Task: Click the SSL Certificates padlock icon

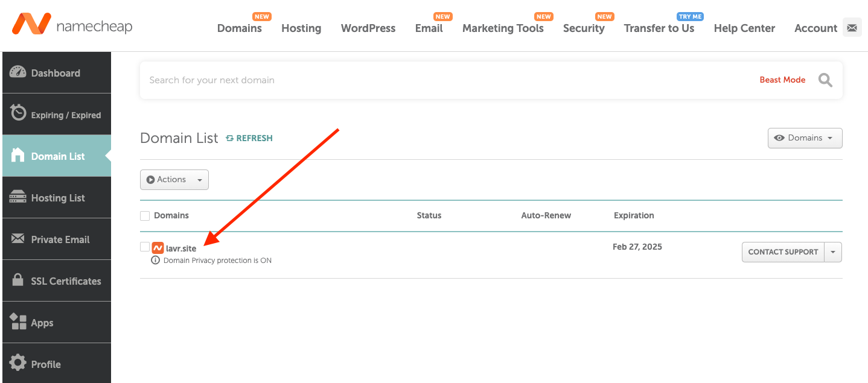Action: pyautogui.click(x=18, y=280)
